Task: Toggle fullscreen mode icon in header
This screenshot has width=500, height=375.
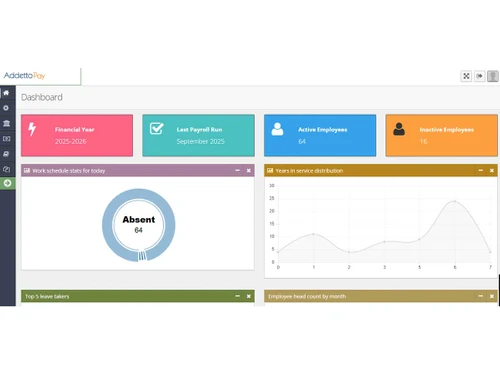Action: coord(466,76)
